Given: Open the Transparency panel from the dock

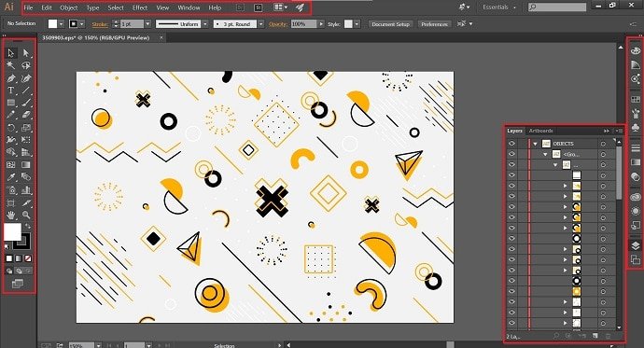Looking at the screenshot, I should pyautogui.click(x=636, y=177).
